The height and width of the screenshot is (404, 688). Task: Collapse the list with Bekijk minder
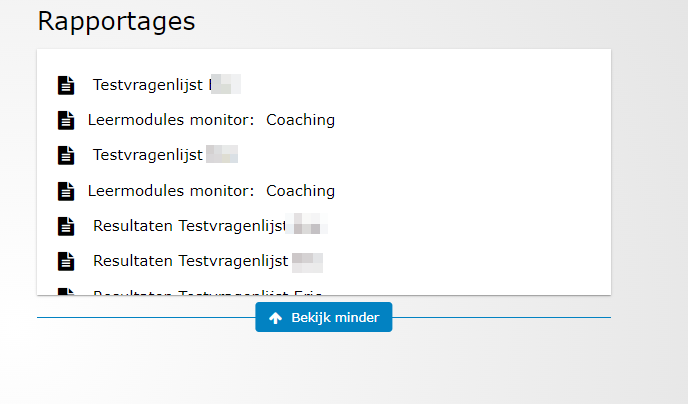tap(324, 318)
